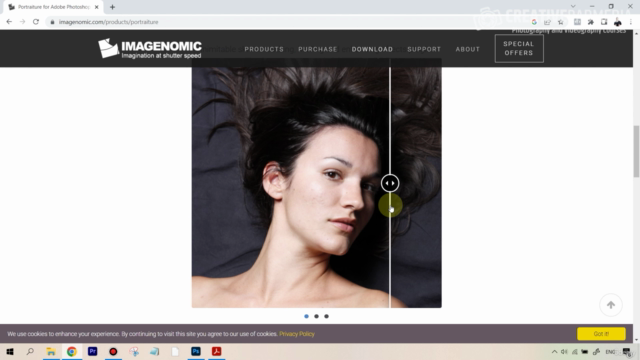Image resolution: width=640 pixels, height=360 pixels.
Task: Open the Snipping tool taskbar icon
Action: tap(134, 351)
